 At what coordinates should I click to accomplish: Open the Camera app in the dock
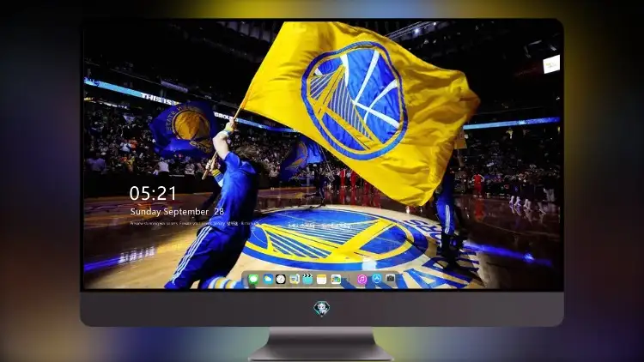390,279
